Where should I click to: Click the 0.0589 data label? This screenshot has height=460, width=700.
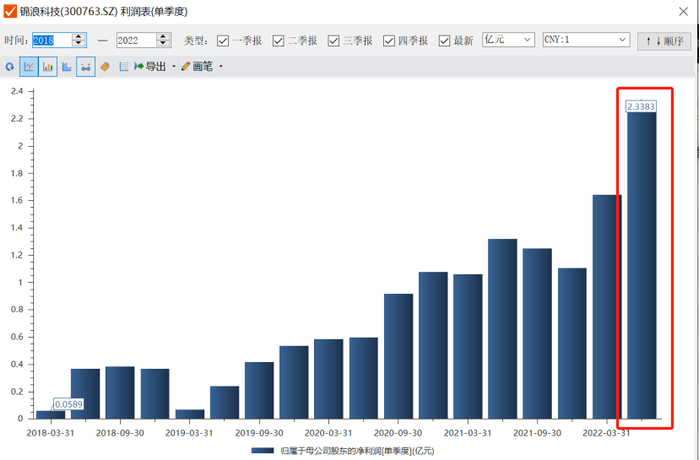click(x=68, y=404)
